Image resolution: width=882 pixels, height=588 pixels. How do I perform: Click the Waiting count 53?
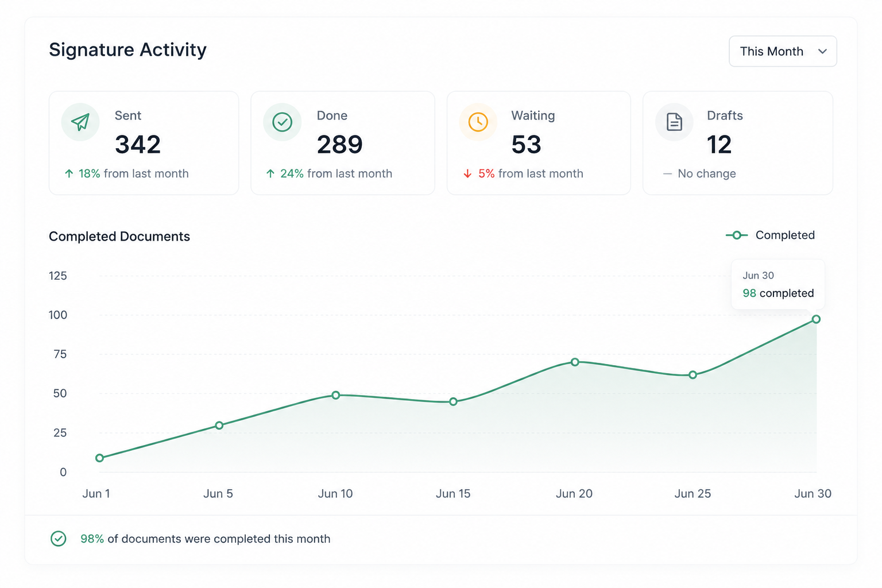(527, 144)
